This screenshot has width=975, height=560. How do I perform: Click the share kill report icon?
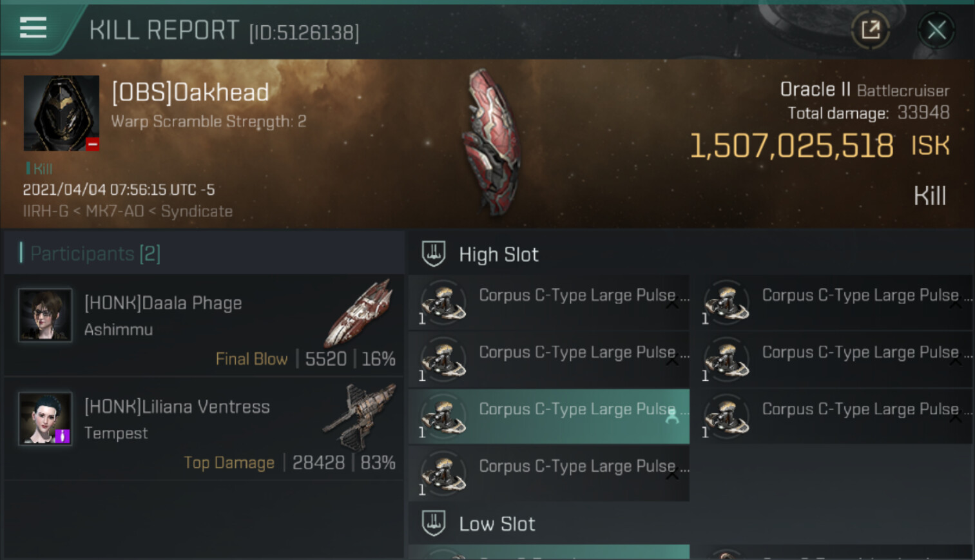(870, 30)
